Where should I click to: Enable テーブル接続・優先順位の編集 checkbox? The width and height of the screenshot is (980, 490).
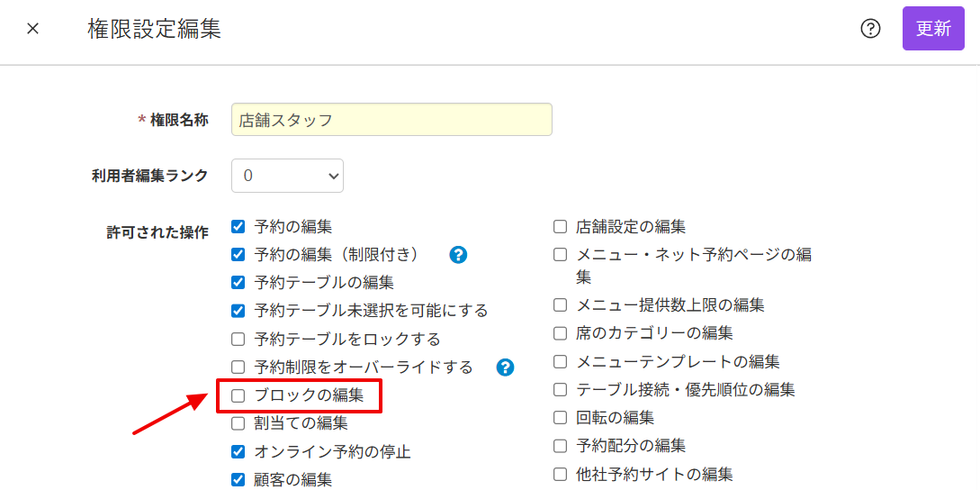point(560,390)
